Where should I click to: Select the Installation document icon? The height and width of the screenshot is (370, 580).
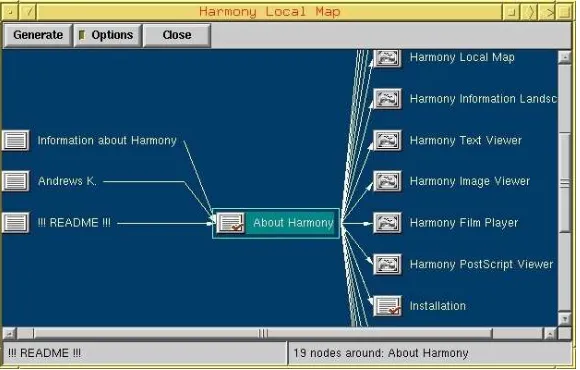tap(387, 306)
